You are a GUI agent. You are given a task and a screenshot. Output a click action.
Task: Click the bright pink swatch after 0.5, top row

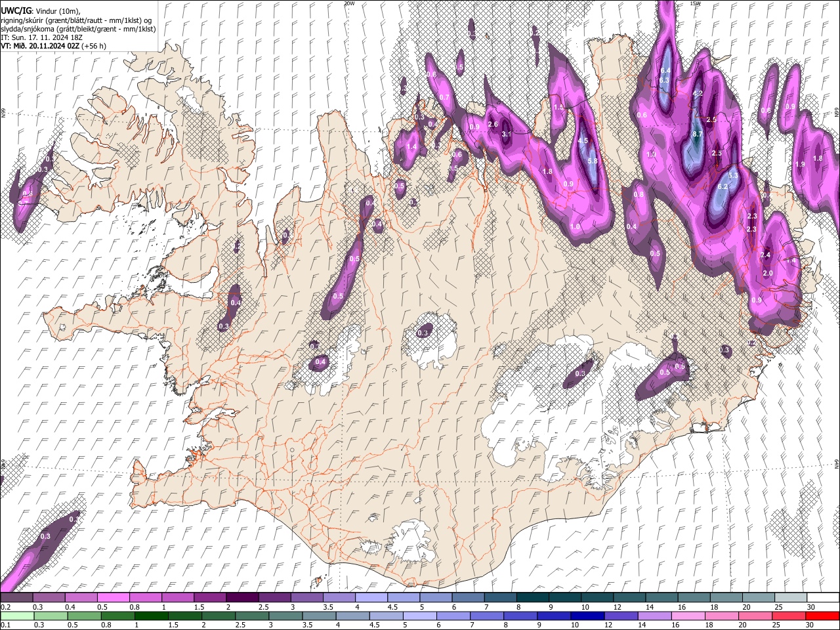[113, 597]
